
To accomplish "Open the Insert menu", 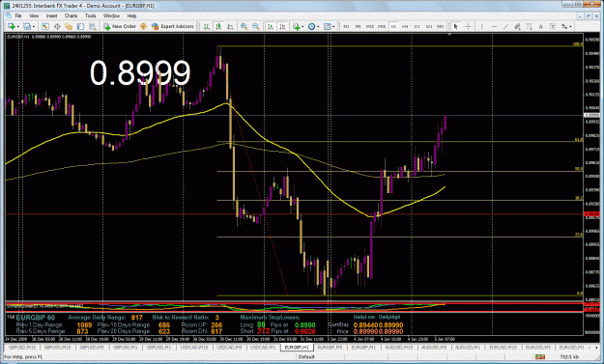I will [x=51, y=15].
